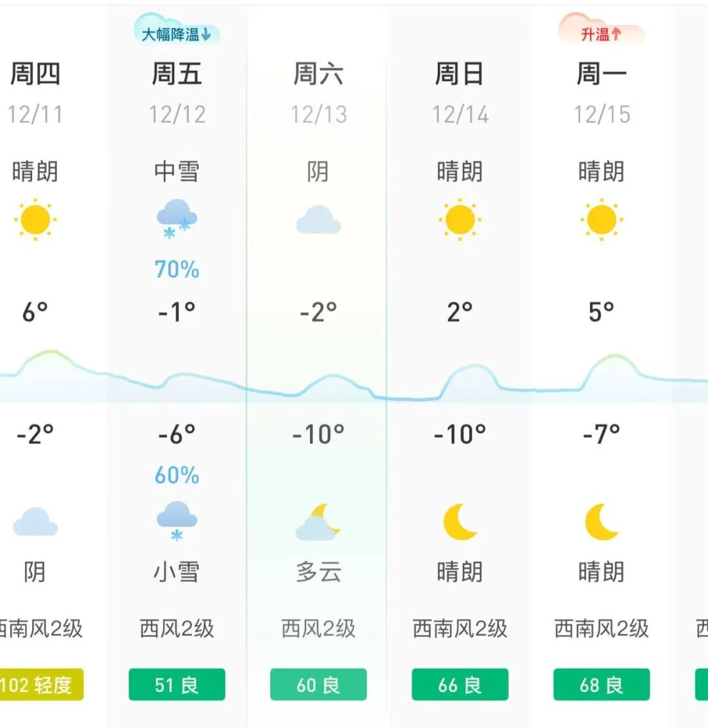
Task: Click Sunday's daytime sun icon
Action: click(460, 220)
